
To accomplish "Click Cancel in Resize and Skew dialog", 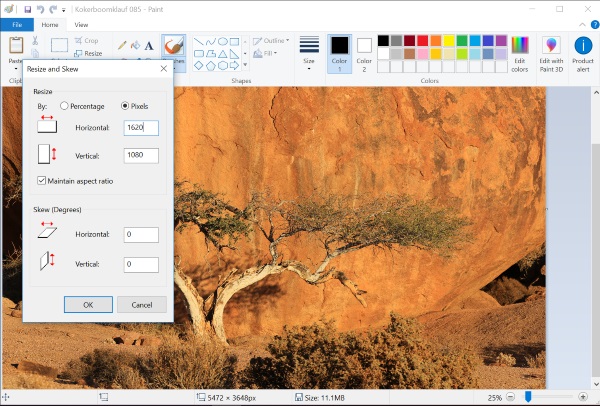I will 142,305.
